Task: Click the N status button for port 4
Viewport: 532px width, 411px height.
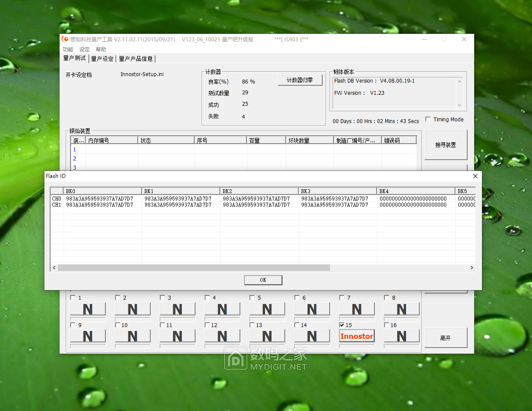Action: (x=222, y=309)
